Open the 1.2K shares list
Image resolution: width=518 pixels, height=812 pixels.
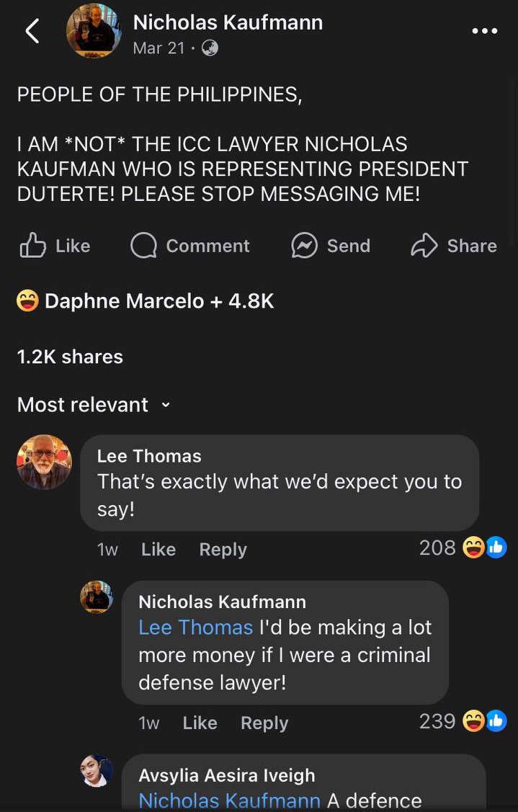[70, 357]
